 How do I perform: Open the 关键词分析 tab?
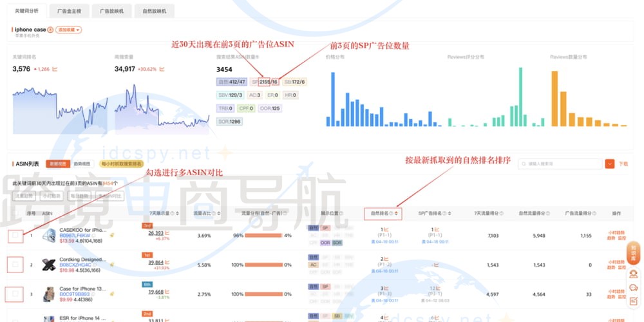click(x=26, y=12)
